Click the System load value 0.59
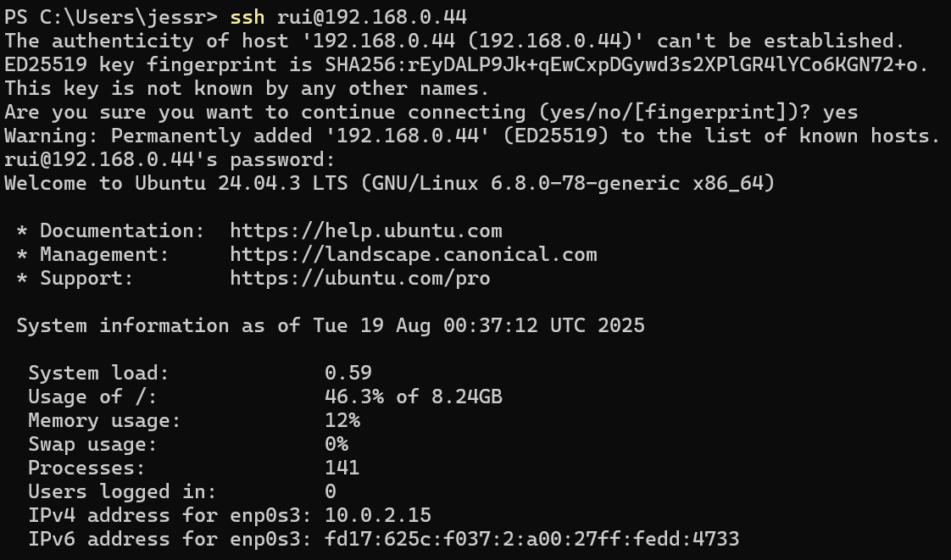951x560 pixels. (x=348, y=374)
